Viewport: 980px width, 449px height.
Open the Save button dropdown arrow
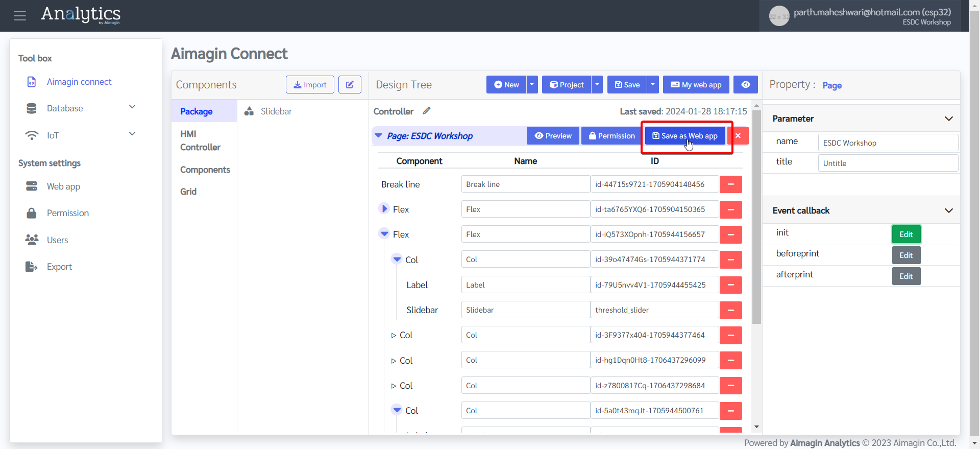click(x=653, y=85)
